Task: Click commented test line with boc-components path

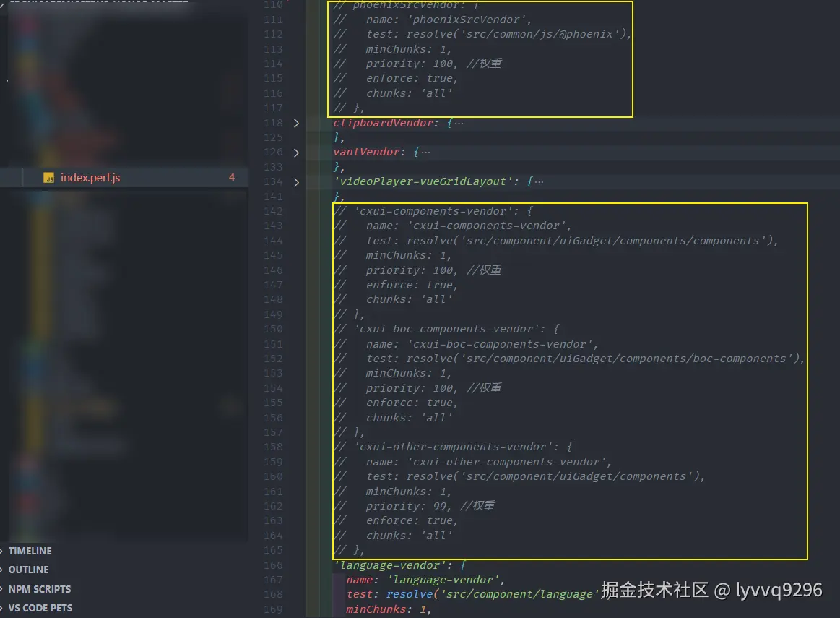Action: [x=569, y=359]
